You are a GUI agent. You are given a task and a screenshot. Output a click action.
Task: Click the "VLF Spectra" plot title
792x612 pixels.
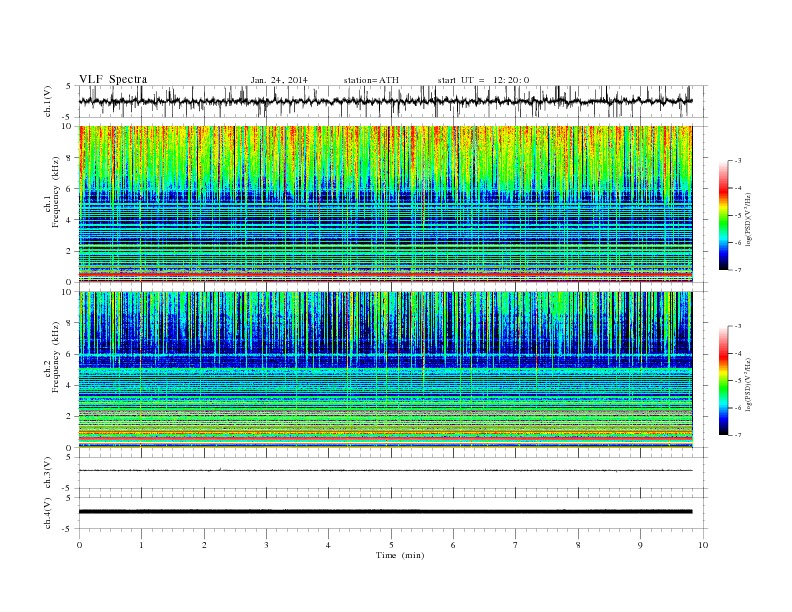(x=113, y=79)
